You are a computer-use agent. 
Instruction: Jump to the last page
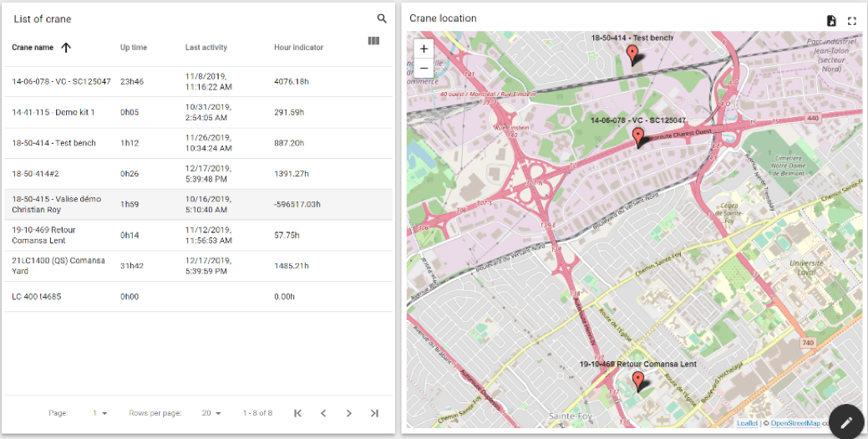point(374,413)
